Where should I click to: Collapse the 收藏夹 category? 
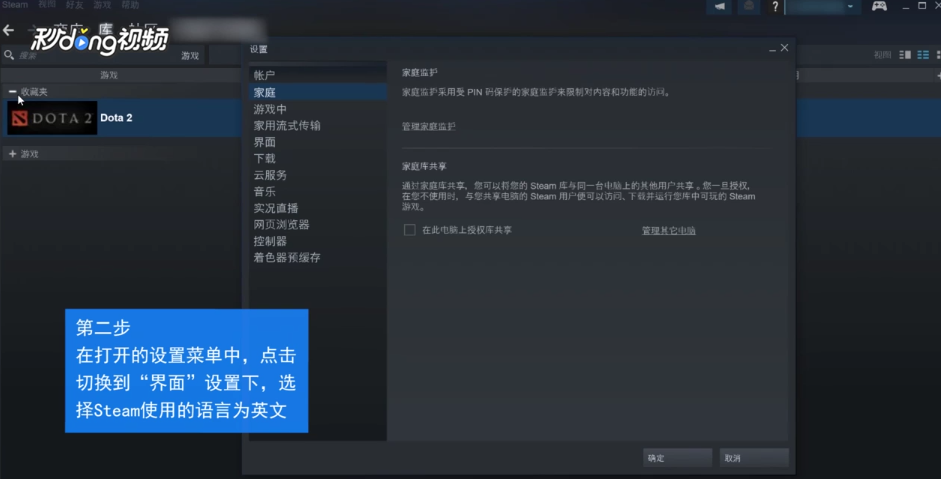point(13,92)
